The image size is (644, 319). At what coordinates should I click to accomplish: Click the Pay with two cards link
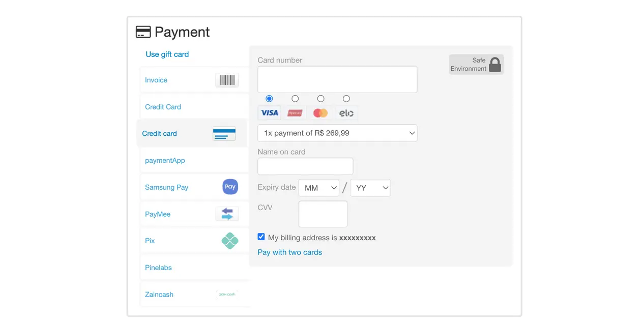click(x=290, y=252)
